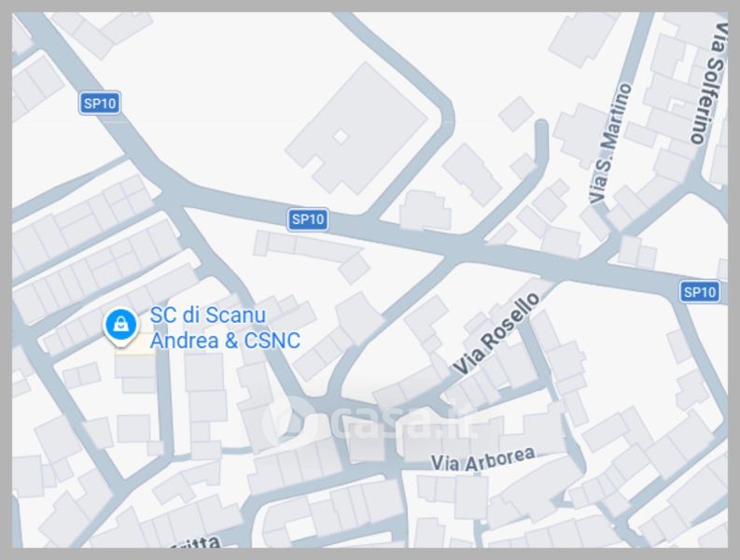Select the small square courtyard inside large building
Viewport: 740px width, 560px height.
(341, 137)
